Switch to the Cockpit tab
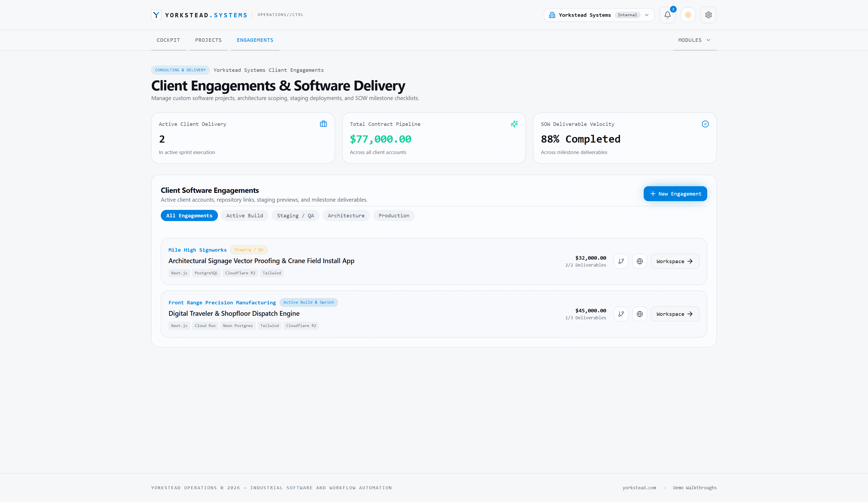This screenshot has height=502, width=868. pos(168,40)
